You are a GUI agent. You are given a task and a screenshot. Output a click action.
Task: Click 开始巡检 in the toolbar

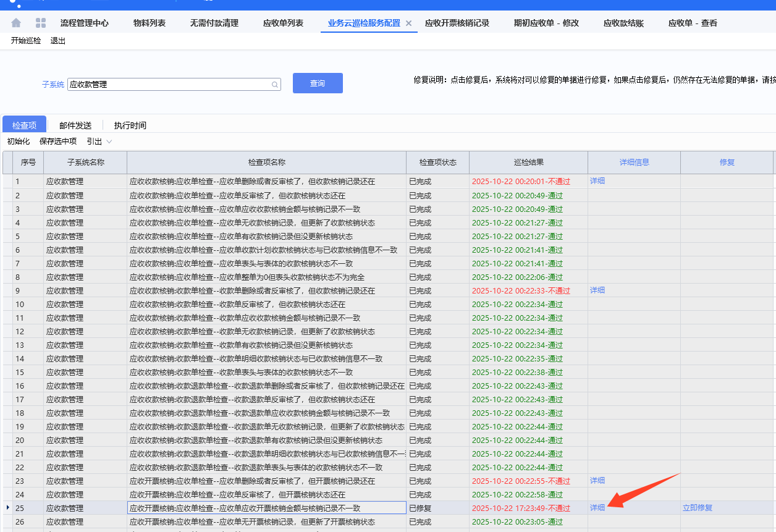26,41
